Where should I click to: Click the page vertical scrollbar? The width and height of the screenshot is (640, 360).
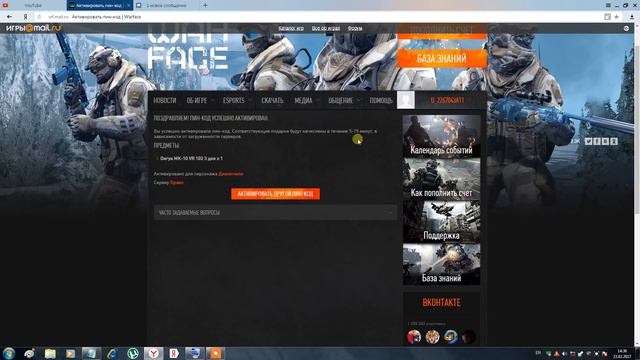637,184
